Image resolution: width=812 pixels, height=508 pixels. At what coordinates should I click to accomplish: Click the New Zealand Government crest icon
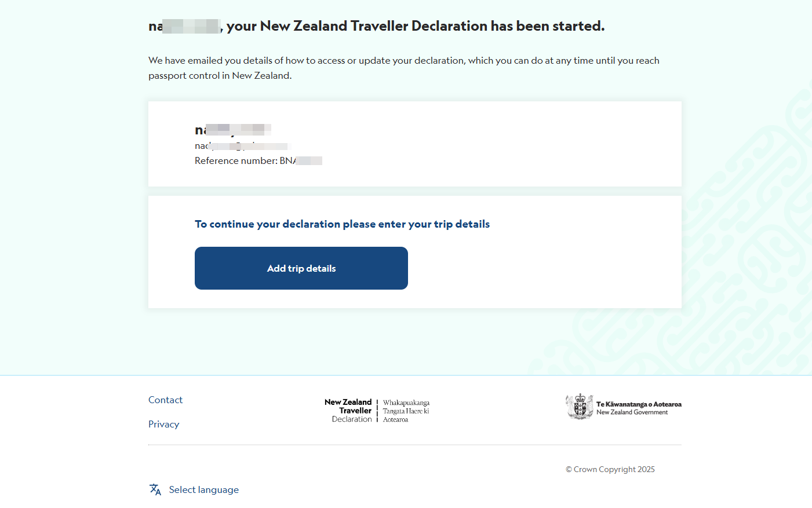(579, 407)
